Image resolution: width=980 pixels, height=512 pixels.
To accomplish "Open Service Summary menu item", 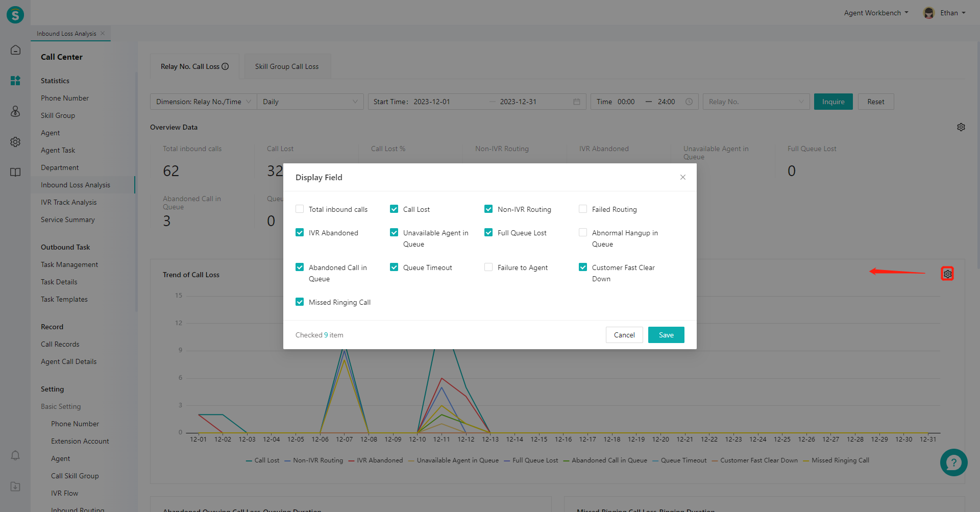I will [68, 220].
